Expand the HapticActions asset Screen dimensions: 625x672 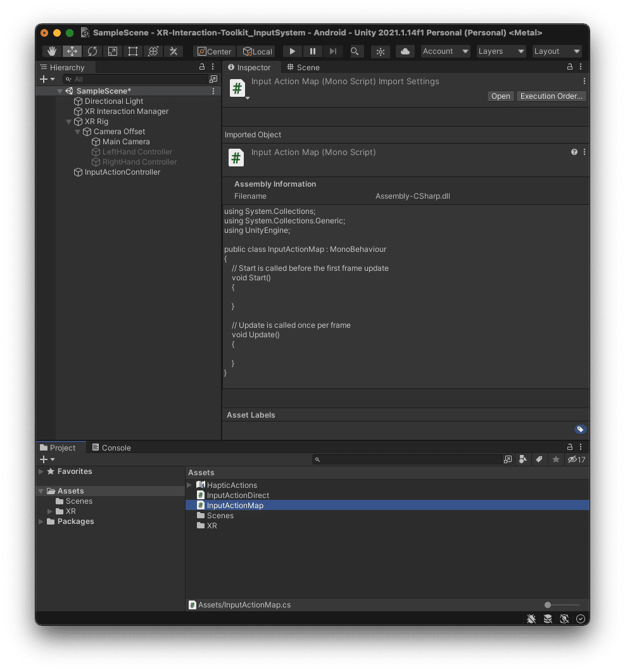(x=189, y=485)
